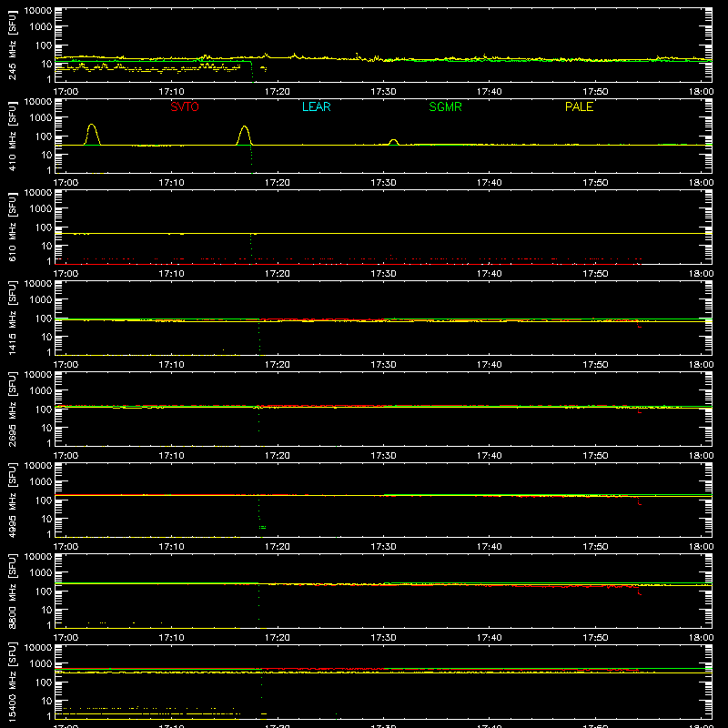Click the 1000 y-axis value of the 410 MHz plot

(x=41, y=118)
